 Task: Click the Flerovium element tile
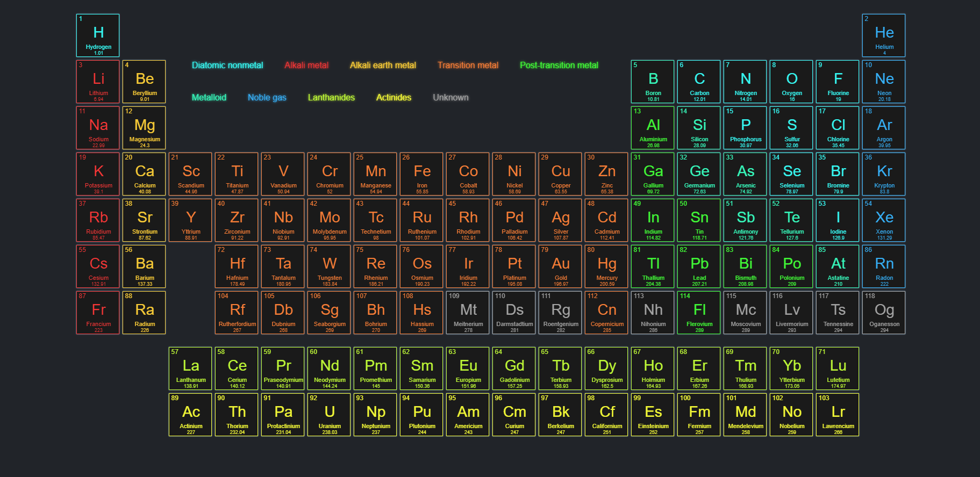click(699, 313)
